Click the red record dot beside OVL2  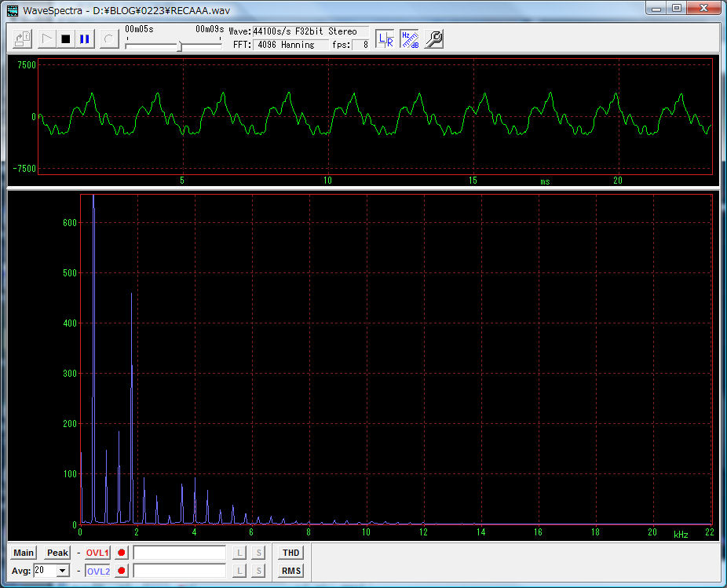tap(122, 571)
